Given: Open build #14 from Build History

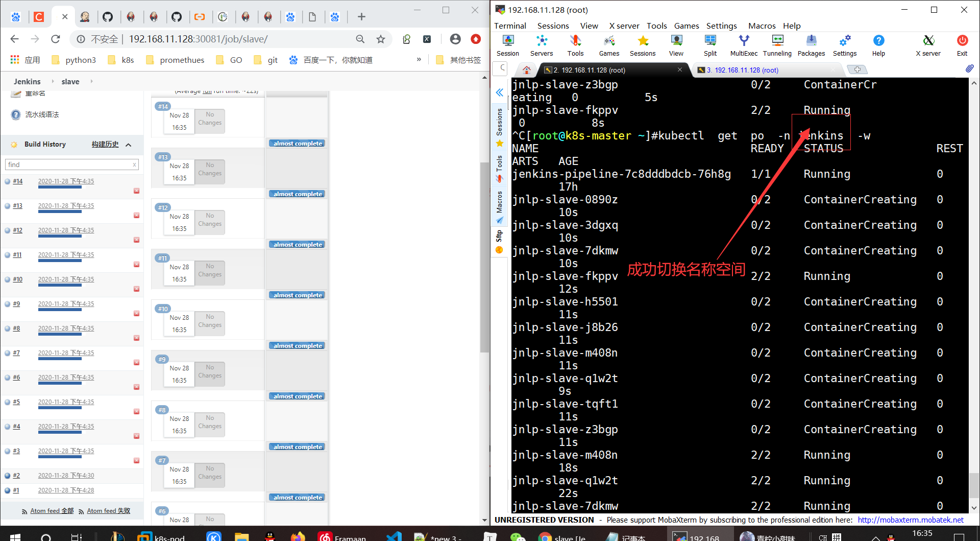Looking at the screenshot, I should 17,181.
